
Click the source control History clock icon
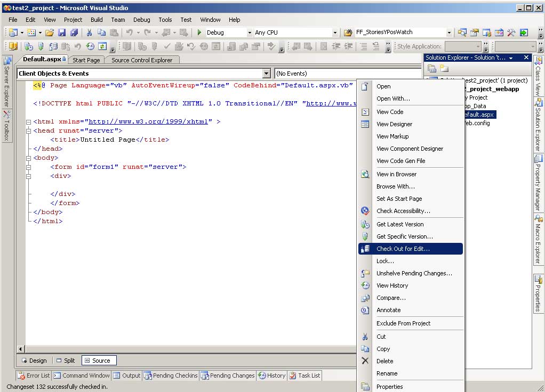(90, 46)
